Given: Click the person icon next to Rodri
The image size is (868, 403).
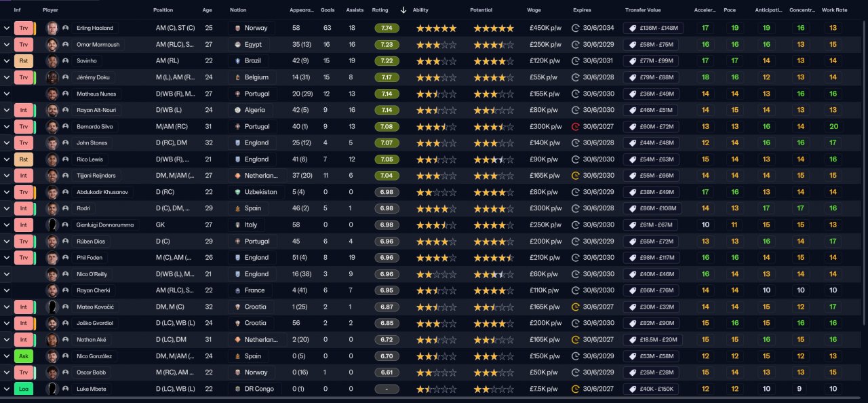Looking at the screenshot, I should click(65, 208).
